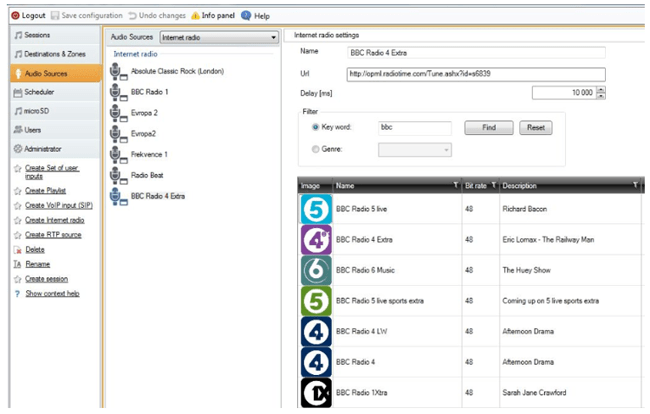650x414 pixels.
Task: Open the Name column filter icon
Action: coord(456,185)
